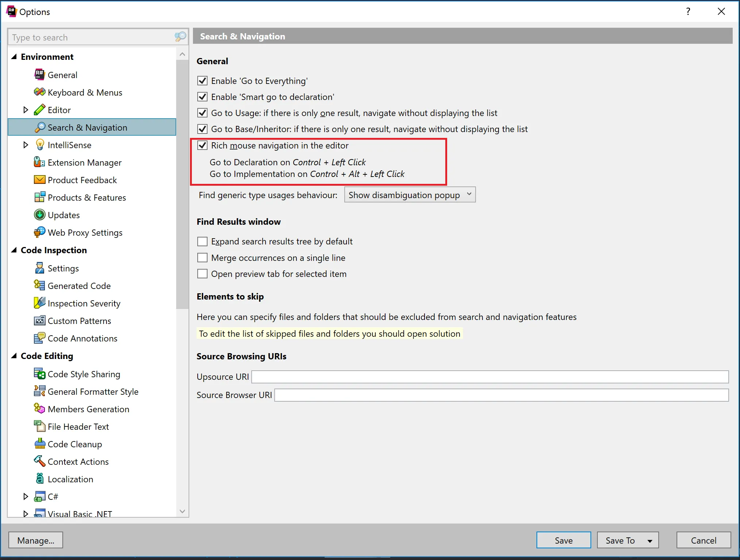Image resolution: width=740 pixels, height=560 pixels.
Task: Click the Upsource URI text field
Action: pyautogui.click(x=490, y=376)
